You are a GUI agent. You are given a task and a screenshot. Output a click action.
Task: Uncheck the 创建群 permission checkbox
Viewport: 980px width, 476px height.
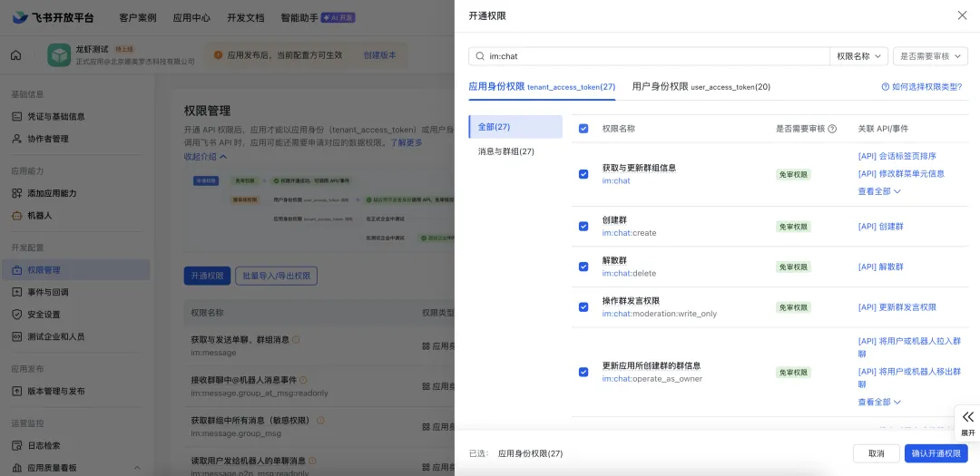click(x=583, y=226)
